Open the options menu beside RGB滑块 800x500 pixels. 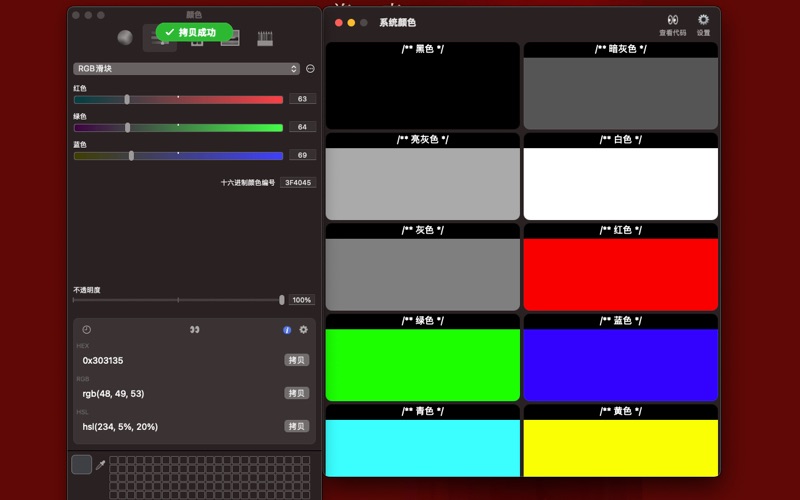pos(310,69)
